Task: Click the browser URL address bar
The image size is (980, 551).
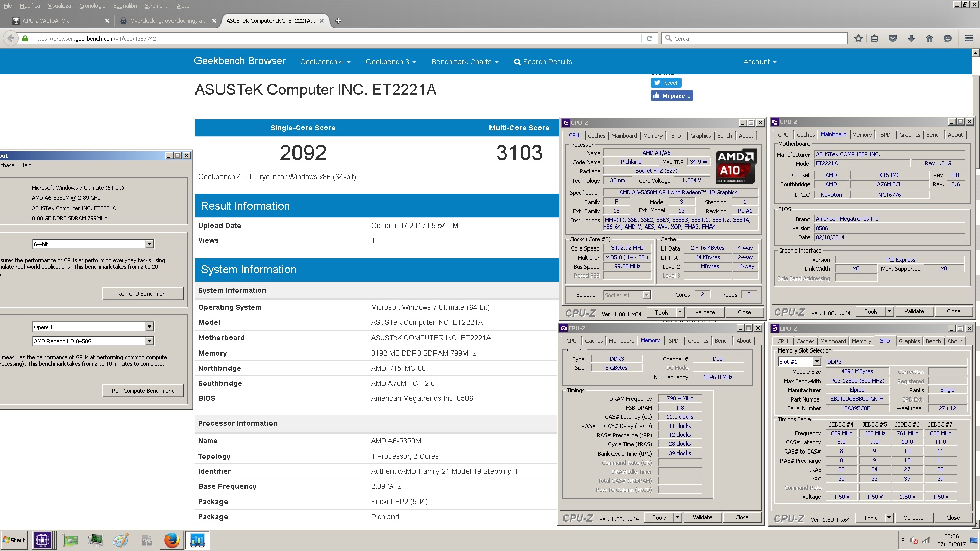Action: 337,38
